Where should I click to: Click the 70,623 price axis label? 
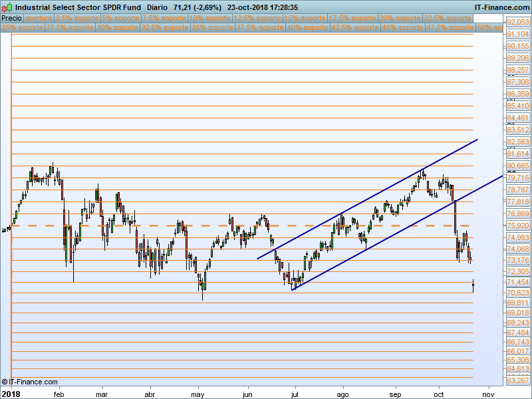[x=518, y=293]
